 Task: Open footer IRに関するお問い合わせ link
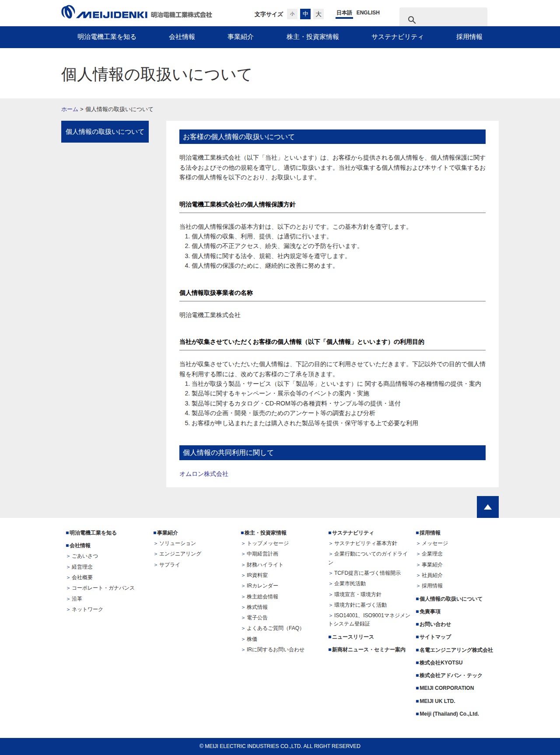point(275,650)
